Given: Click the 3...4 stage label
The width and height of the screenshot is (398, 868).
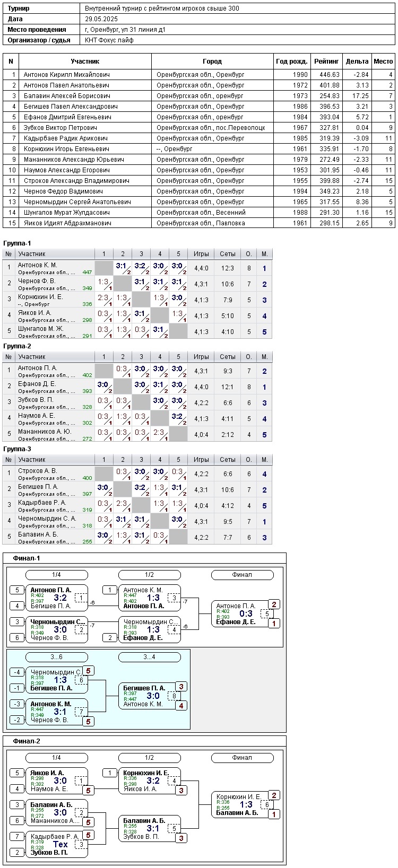Looking at the screenshot, I should (x=150, y=657).
